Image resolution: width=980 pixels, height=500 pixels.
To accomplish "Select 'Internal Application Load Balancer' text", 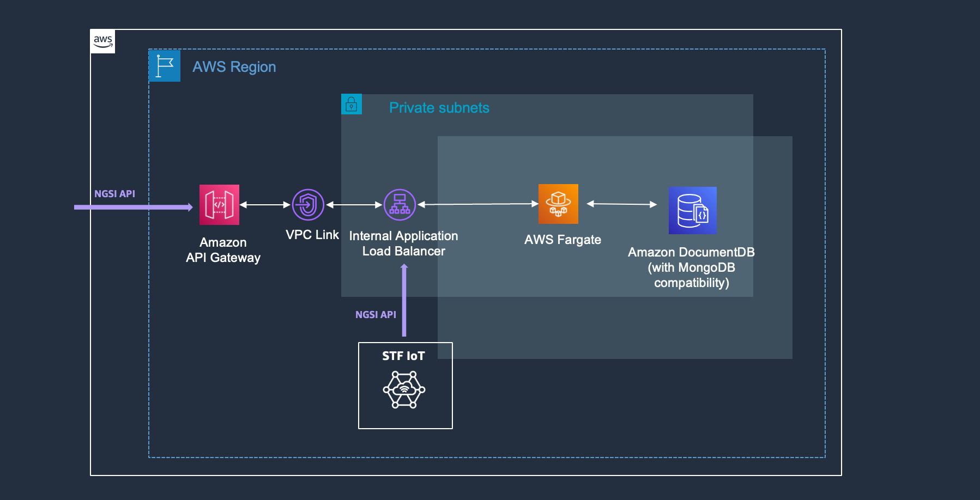I will (x=404, y=243).
